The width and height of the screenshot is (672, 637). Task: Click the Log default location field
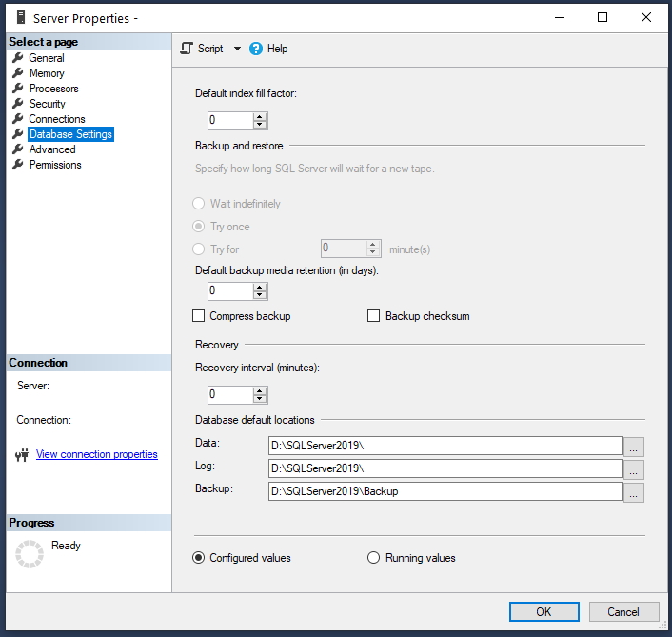pos(445,468)
